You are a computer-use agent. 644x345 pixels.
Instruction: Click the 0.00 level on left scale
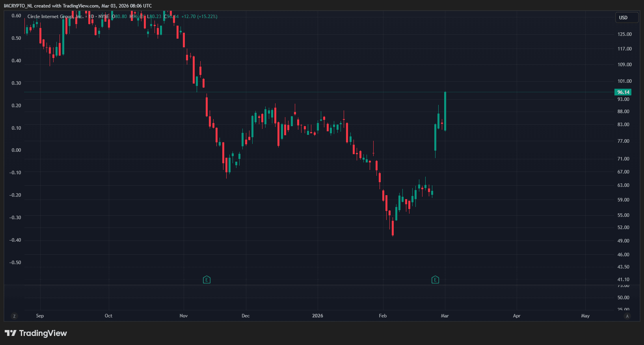click(16, 150)
